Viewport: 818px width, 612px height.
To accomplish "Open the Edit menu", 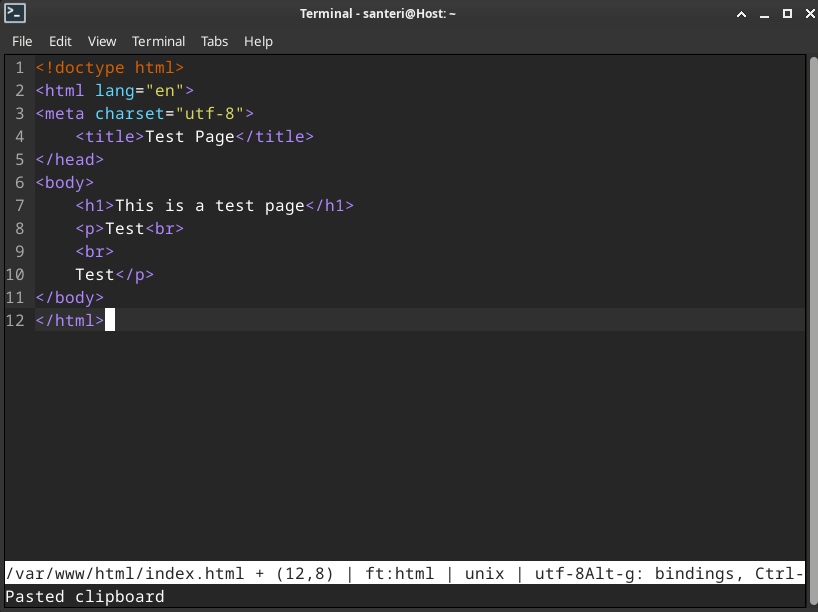I will (60, 41).
